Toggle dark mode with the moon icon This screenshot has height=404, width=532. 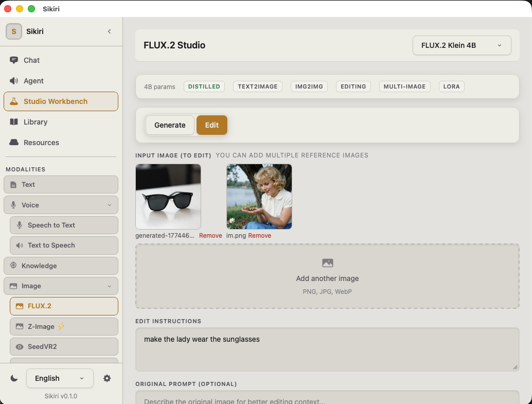[x=14, y=378]
